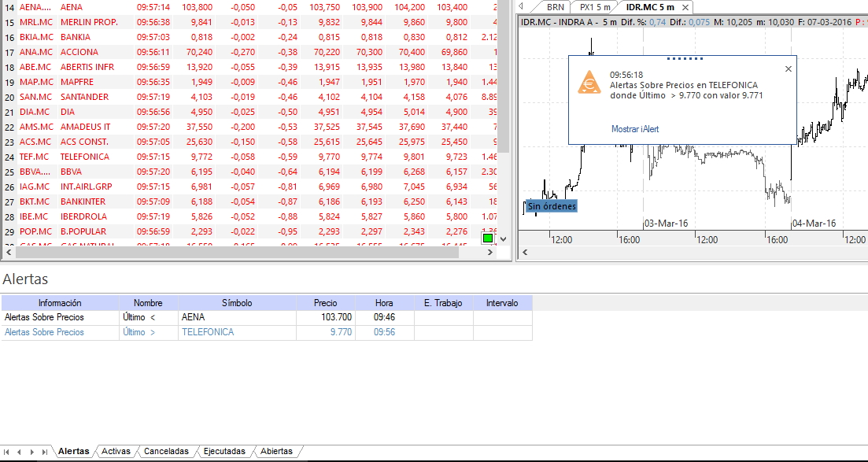Image resolution: width=868 pixels, height=462 pixels.
Task: Click the green status square indicator
Action: click(x=488, y=238)
